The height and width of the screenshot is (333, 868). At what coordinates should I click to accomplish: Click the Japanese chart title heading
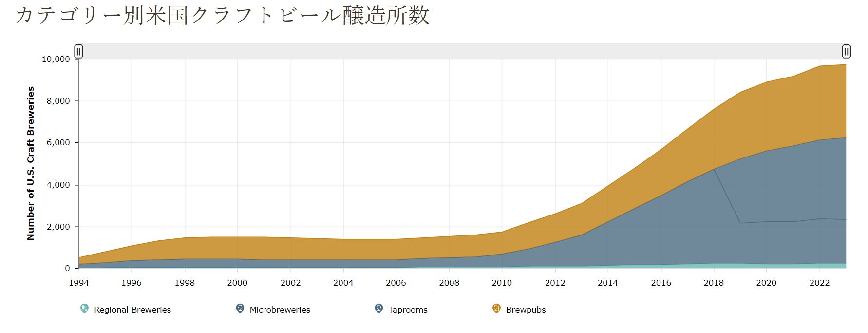pos(222,15)
